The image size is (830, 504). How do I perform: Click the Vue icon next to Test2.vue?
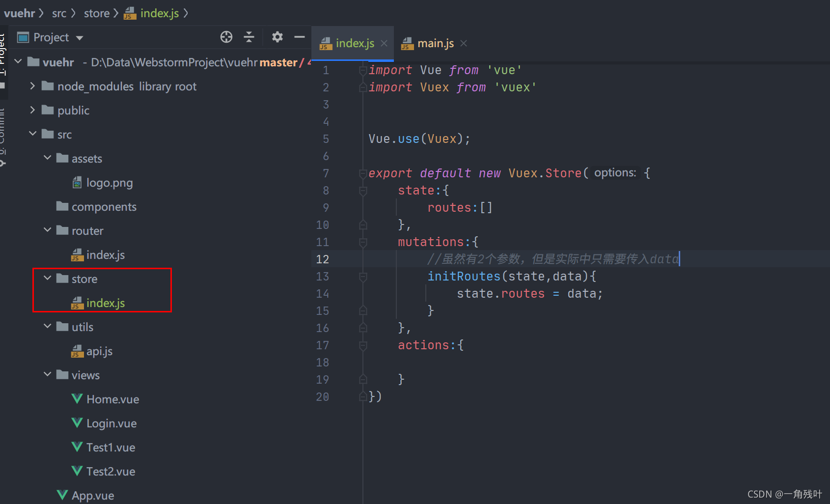tap(77, 471)
